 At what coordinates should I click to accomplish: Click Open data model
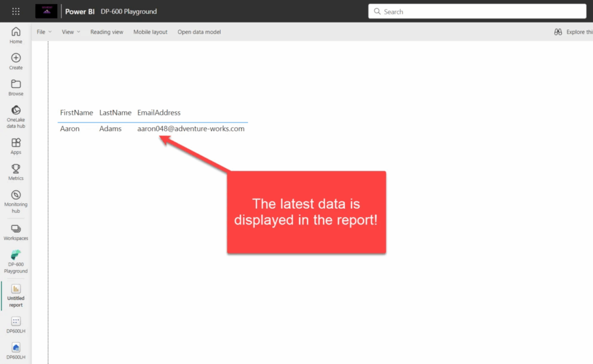[199, 32]
